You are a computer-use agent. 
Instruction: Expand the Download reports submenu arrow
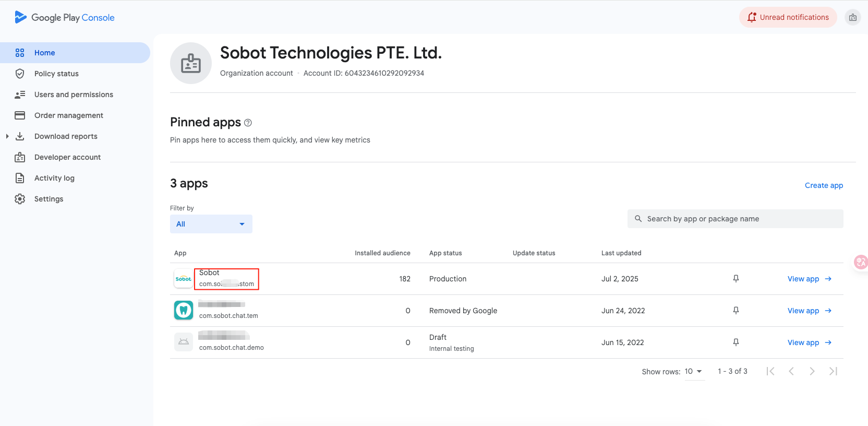point(7,136)
